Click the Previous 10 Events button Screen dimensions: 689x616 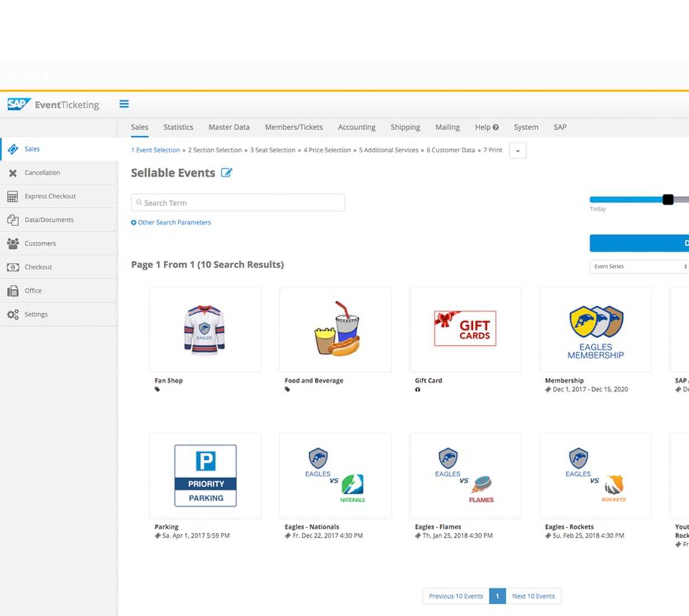455,596
